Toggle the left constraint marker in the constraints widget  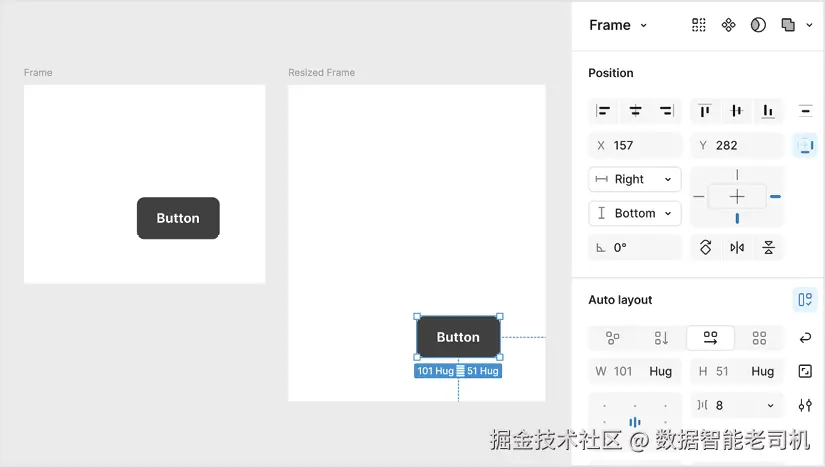point(699,197)
